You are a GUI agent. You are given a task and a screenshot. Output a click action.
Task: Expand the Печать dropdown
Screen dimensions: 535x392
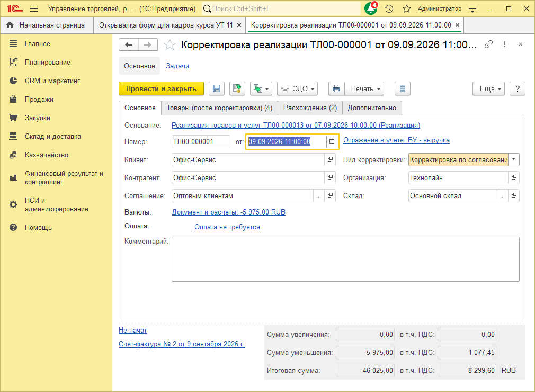(364, 88)
